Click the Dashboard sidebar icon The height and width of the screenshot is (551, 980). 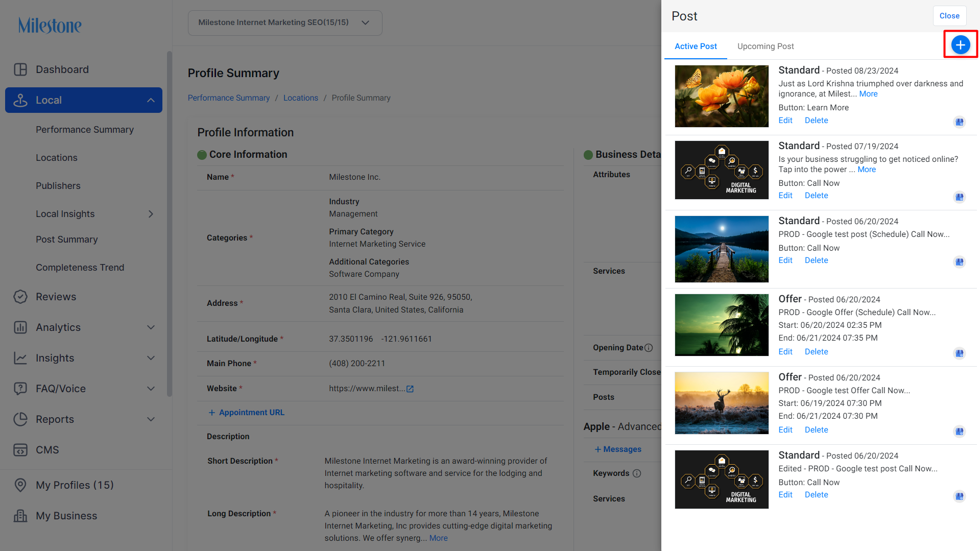20,69
